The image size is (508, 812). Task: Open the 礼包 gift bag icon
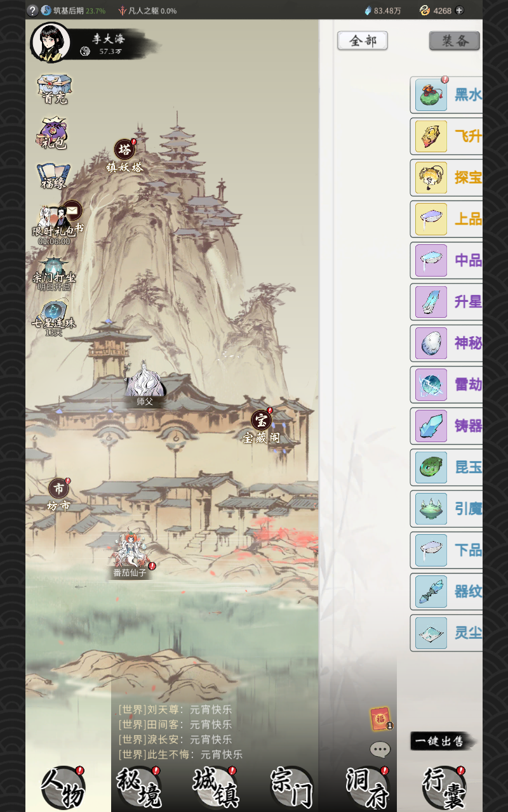coord(54,133)
